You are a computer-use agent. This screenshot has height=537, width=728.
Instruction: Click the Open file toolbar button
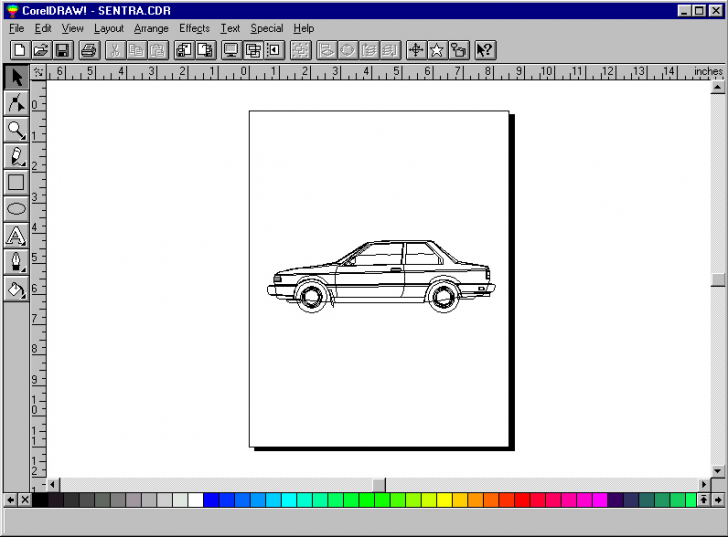tap(41, 49)
